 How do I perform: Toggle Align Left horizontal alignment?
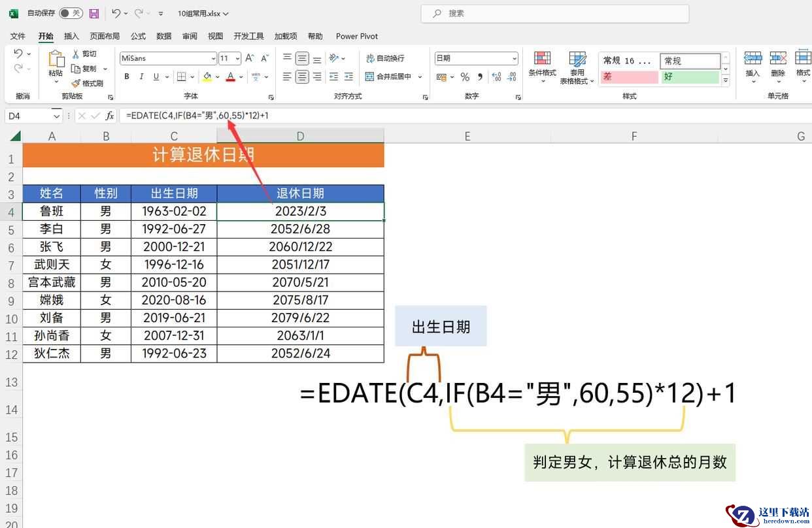coord(287,77)
